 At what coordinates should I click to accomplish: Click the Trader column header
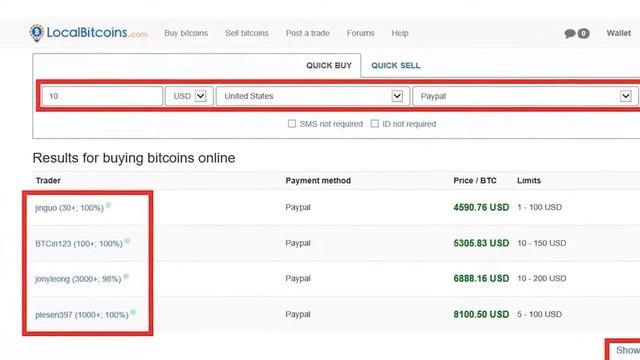48,180
